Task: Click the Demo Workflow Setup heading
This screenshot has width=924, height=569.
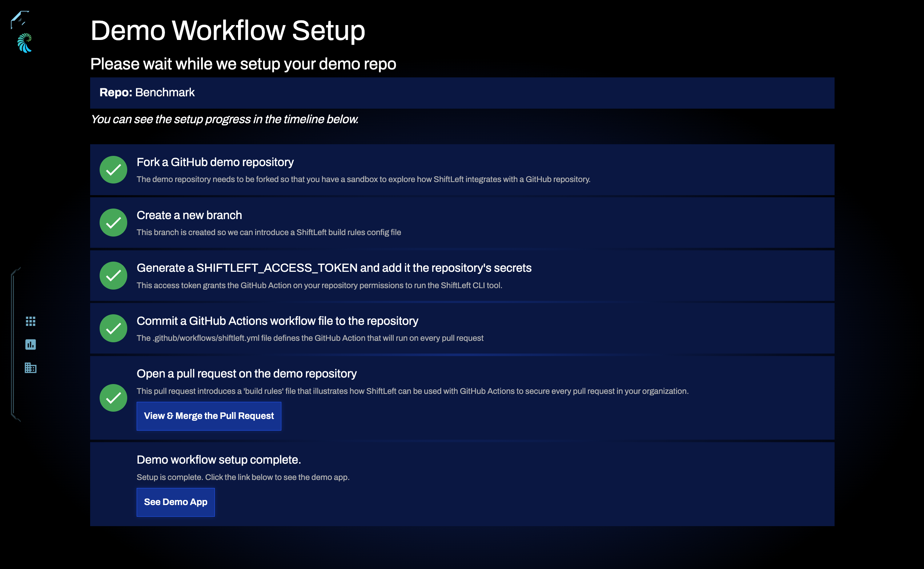Action: coord(228,31)
